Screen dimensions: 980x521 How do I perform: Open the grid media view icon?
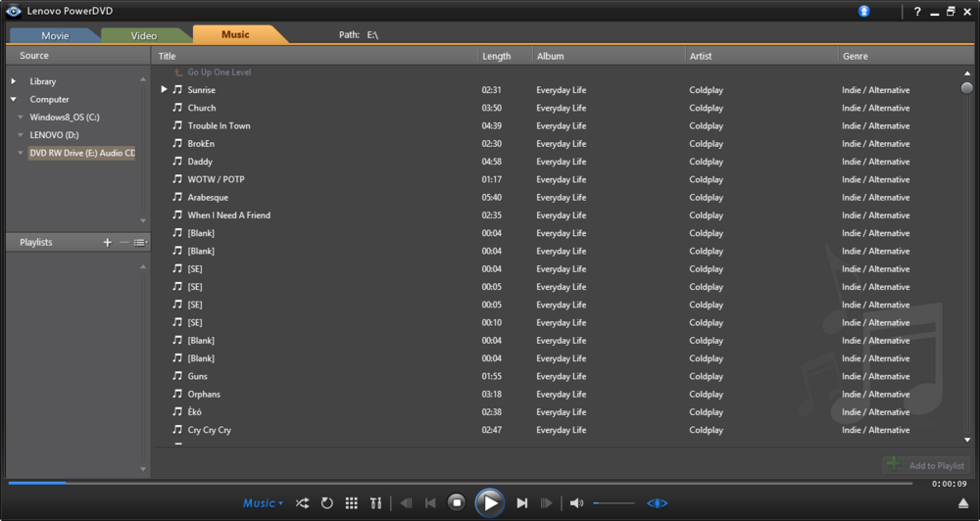tap(351, 503)
